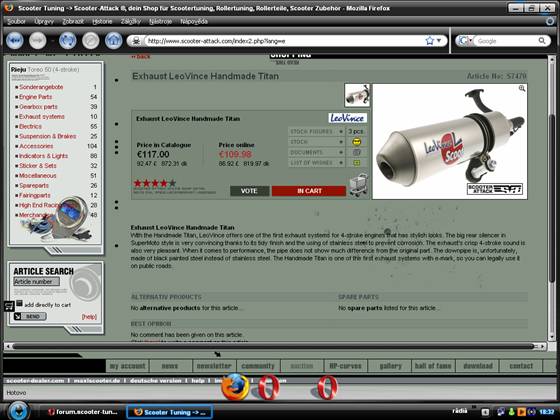Viewport: 560px width, 420px height.
Task: Add the exhaust with IN CART button
Action: tap(309, 191)
